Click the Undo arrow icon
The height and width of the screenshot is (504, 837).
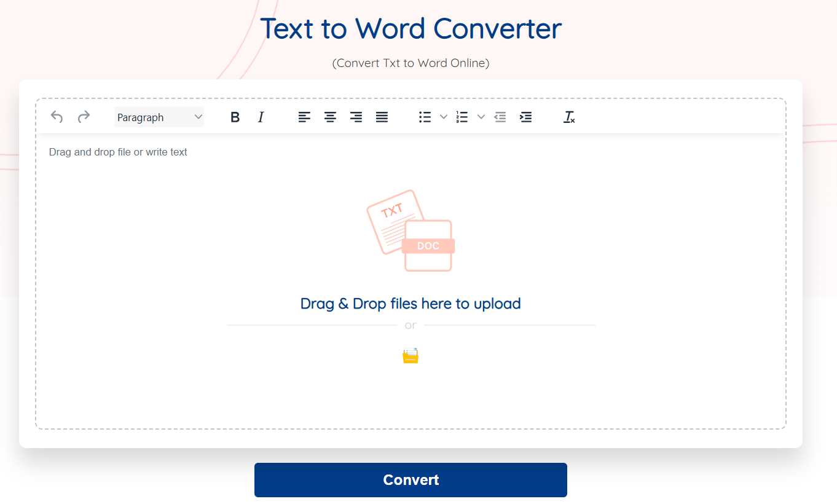tap(57, 117)
